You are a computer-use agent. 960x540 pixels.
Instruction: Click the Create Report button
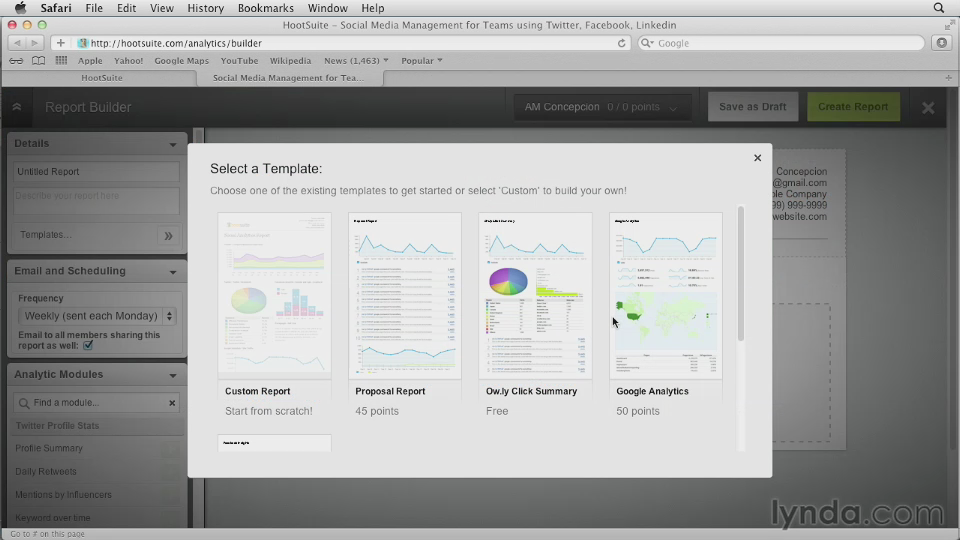tap(853, 107)
